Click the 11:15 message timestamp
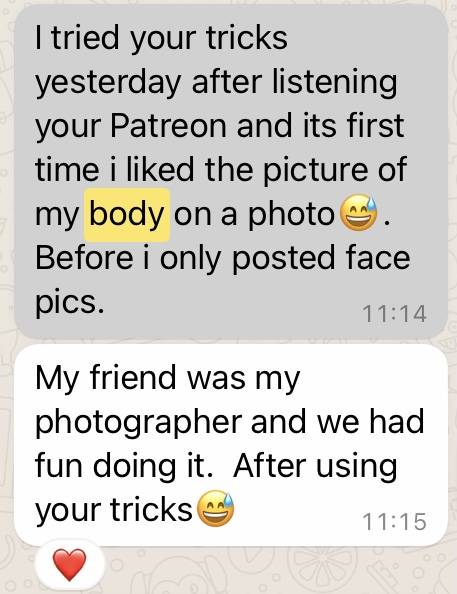This screenshot has width=457, height=594. pos(394,522)
